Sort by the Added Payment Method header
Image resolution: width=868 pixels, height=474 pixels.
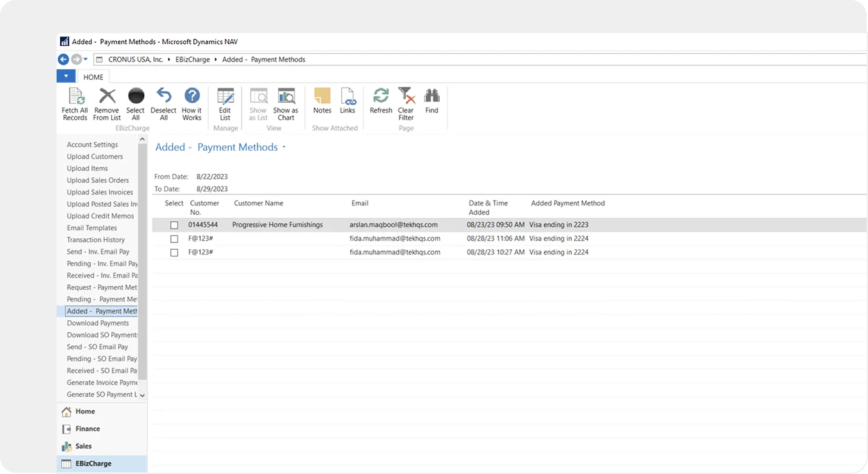pyautogui.click(x=568, y=204)
